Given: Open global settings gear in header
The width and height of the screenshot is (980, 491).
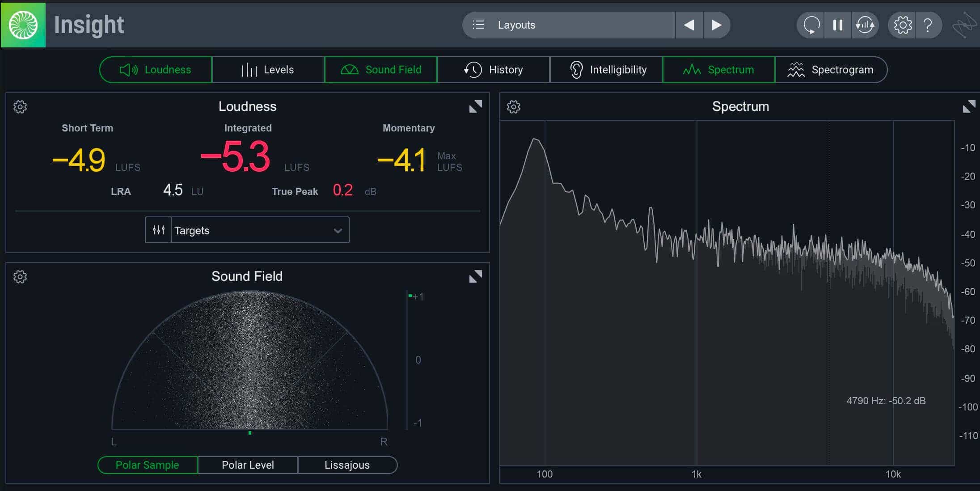Looking at the screenshot, I should 903,25.
